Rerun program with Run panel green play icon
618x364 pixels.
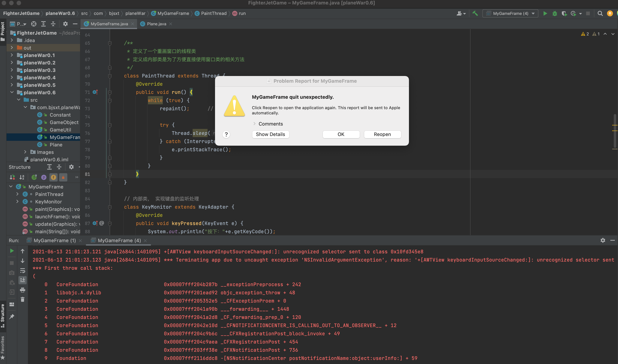pos(12,251)
